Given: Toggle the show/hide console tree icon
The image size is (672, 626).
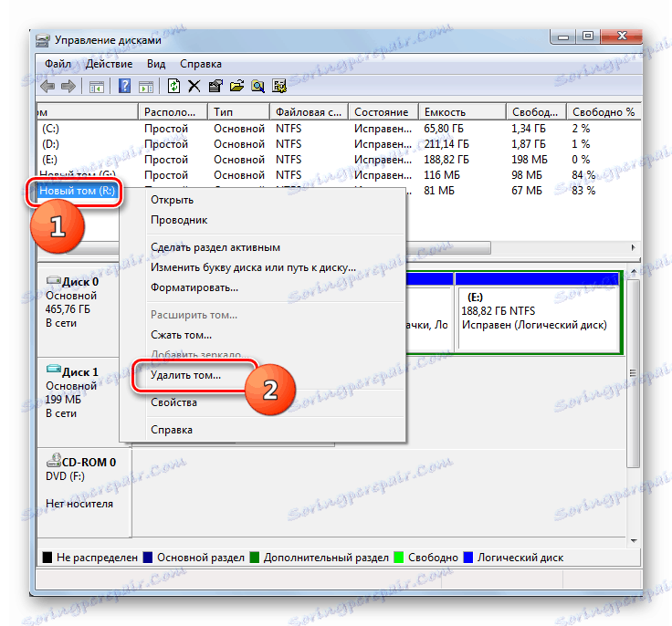Looking at the screenshot, I should [x=97, y=87].
